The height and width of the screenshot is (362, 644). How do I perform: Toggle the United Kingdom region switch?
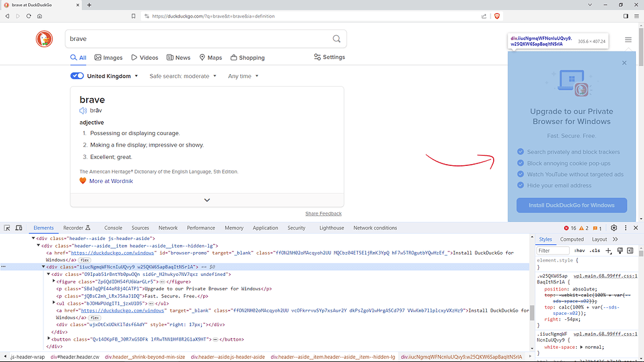[x=77, y=75]
